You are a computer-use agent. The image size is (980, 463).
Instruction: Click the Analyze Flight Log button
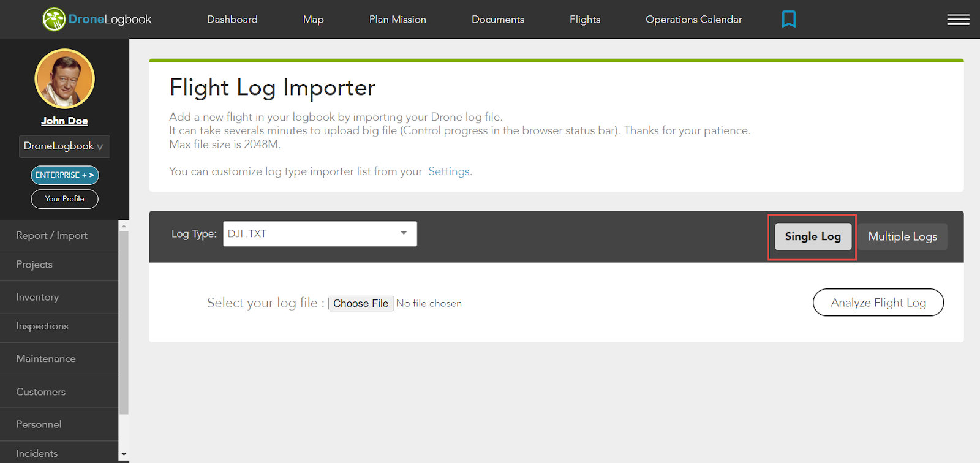pos(878,303)
